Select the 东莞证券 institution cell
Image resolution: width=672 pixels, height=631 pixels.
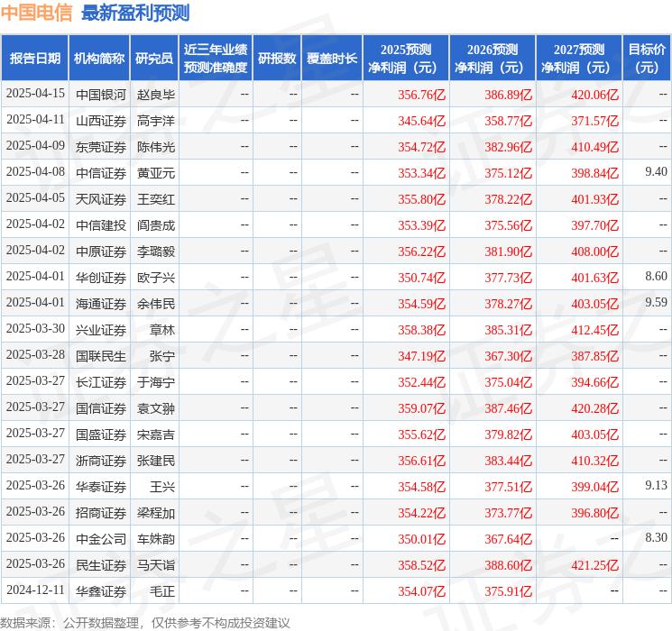click(x=101, y=147)
